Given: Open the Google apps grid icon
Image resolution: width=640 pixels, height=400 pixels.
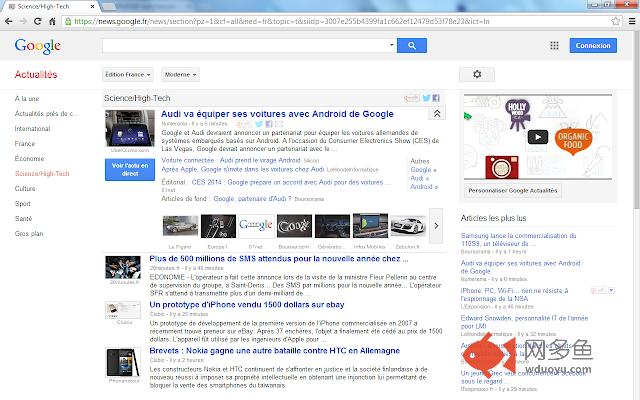Looking at the screenshot, I should [554, 45].
